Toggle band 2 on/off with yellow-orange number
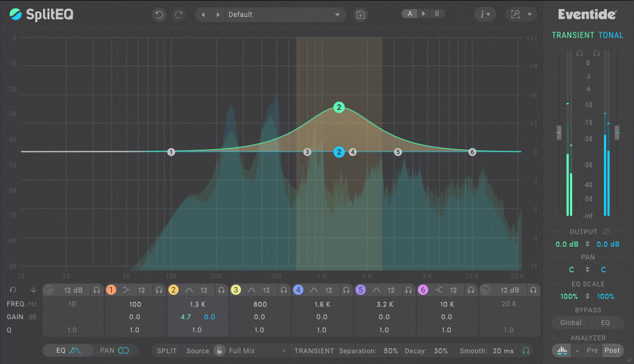This screenshot has height=364, width=634. pyautogui.click(x=174, y=290)
